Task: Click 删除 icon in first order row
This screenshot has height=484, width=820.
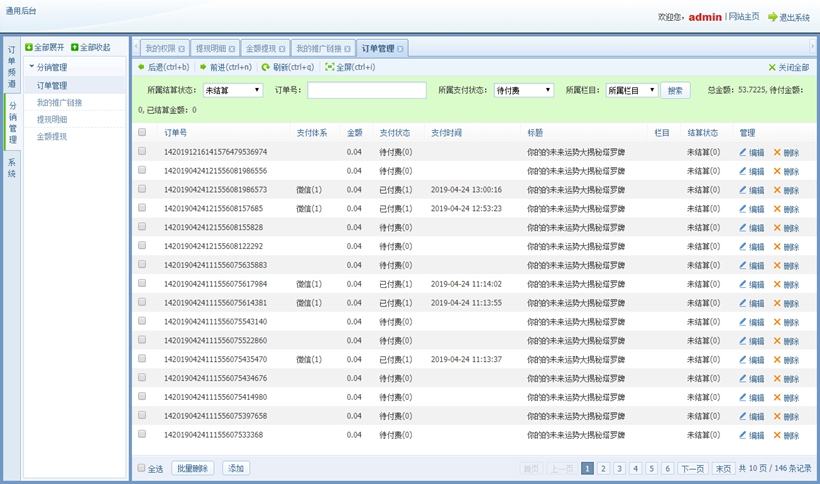Action: [x=777, y=152]
